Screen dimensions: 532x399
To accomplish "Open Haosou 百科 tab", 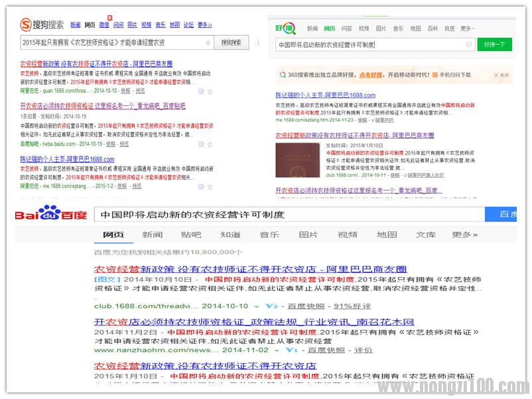I will [432, 28].
